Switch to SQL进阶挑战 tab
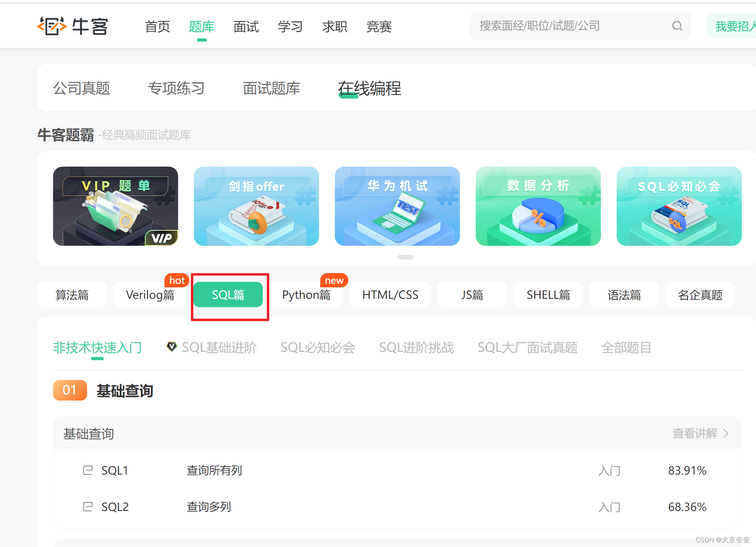Screen dimensions: 756x547 click(416, 347)
